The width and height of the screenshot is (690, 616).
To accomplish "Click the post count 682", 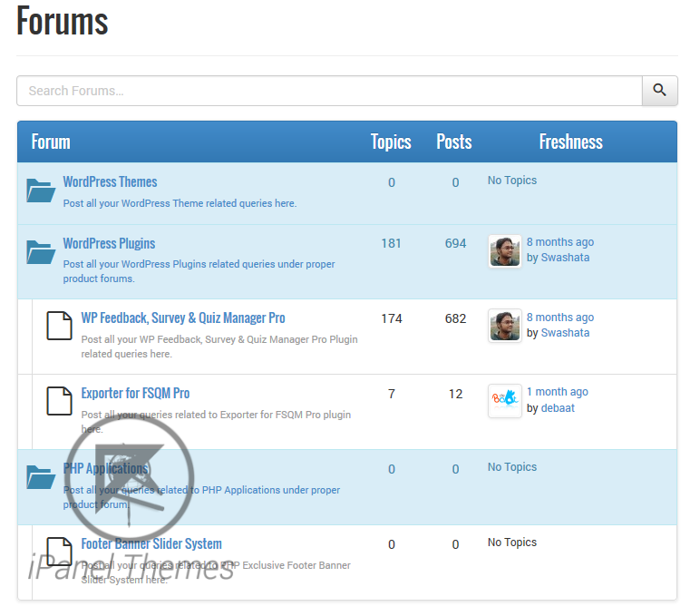I will point(455,318).
